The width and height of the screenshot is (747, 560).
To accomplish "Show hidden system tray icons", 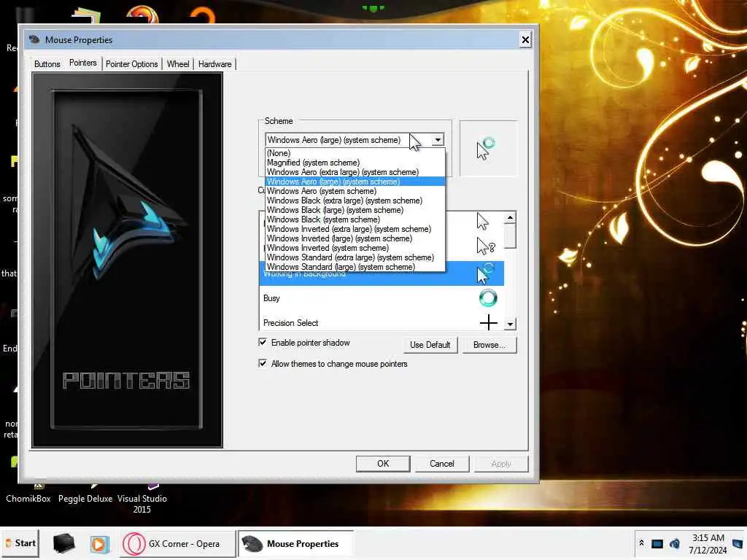I will (641, 543).
